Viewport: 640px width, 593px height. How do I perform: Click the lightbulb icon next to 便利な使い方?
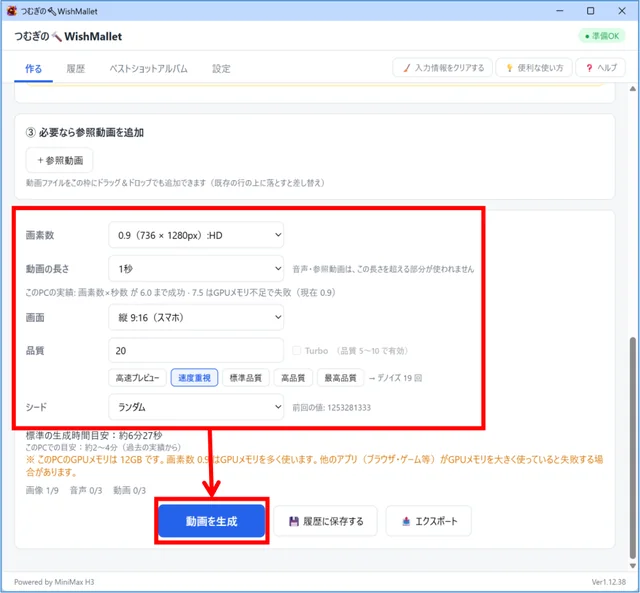pyautogui.click(x=509, y=68)
